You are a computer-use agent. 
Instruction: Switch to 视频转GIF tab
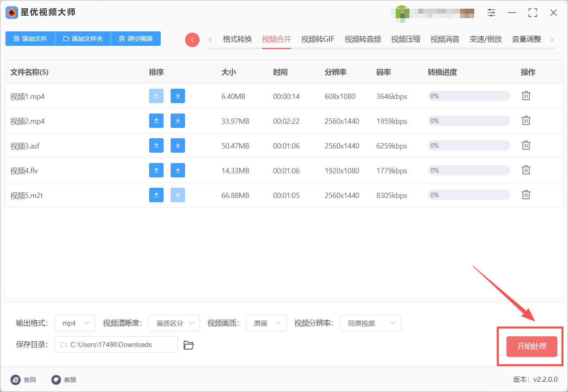[318, 39]
